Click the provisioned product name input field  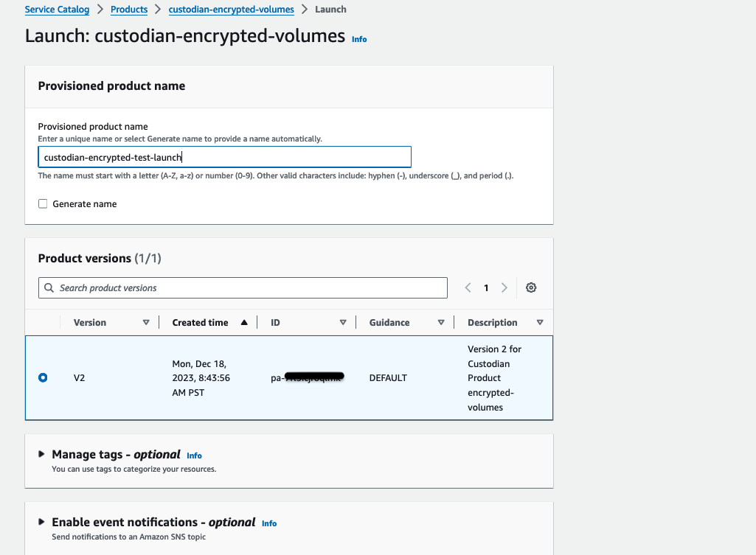pos(224,156)
